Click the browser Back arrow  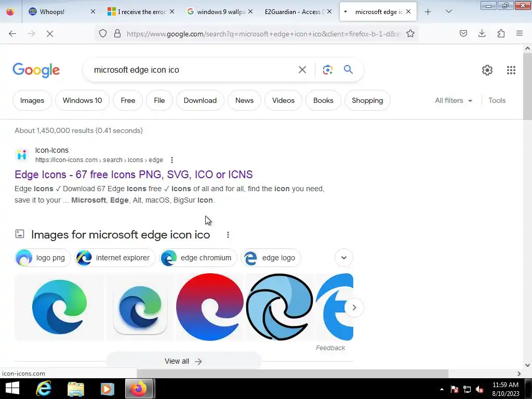coord(12,34)
